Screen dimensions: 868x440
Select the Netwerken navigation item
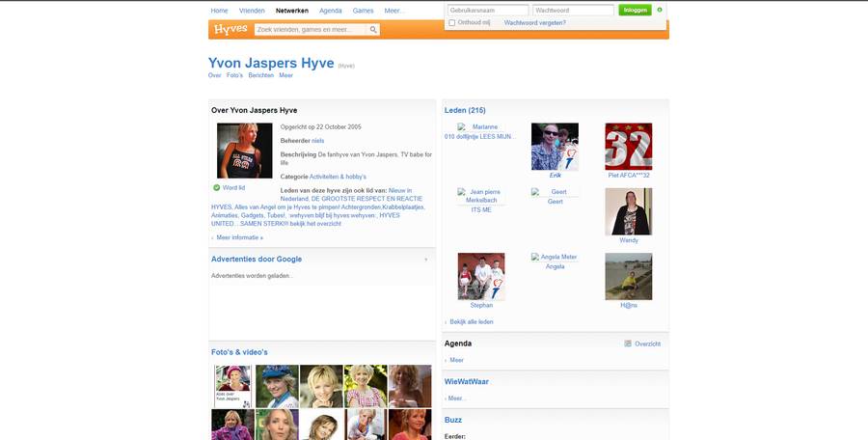[x=291, y=11]
